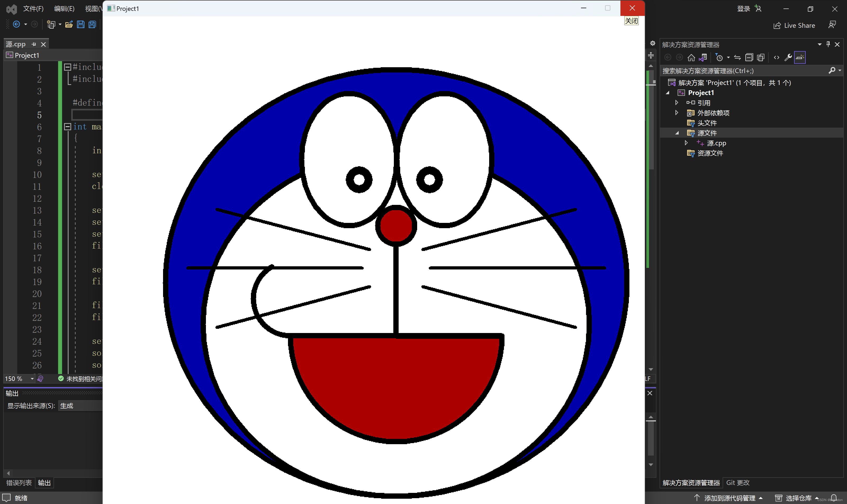Expand the 源.cpp file node
This screenshot has width=847, height=504.
pos(686,143)
